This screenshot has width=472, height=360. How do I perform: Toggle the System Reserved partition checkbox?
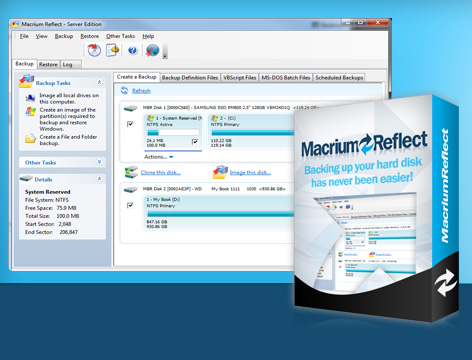coord(195,142)
